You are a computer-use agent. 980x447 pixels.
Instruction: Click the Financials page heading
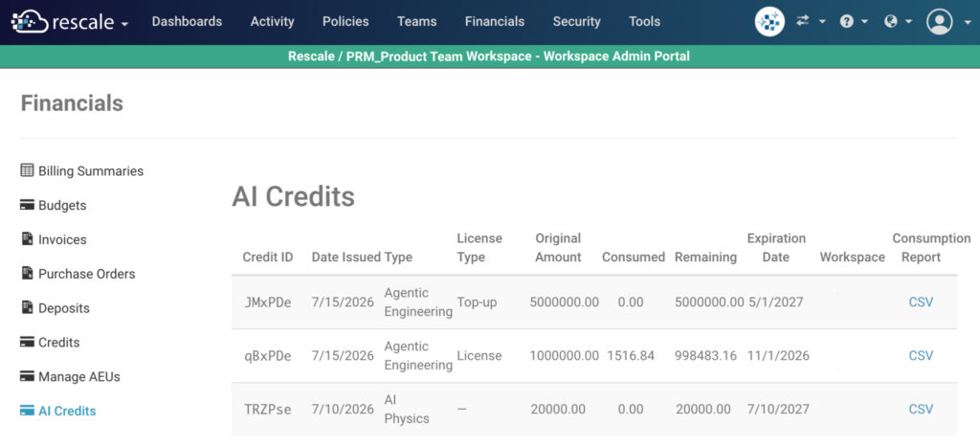pos(72,103)
